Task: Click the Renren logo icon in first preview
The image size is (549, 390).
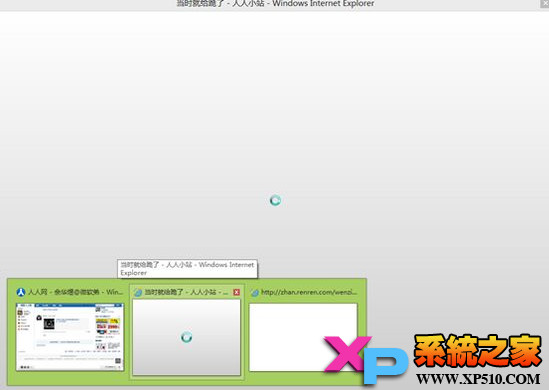Action: point(21,292)
